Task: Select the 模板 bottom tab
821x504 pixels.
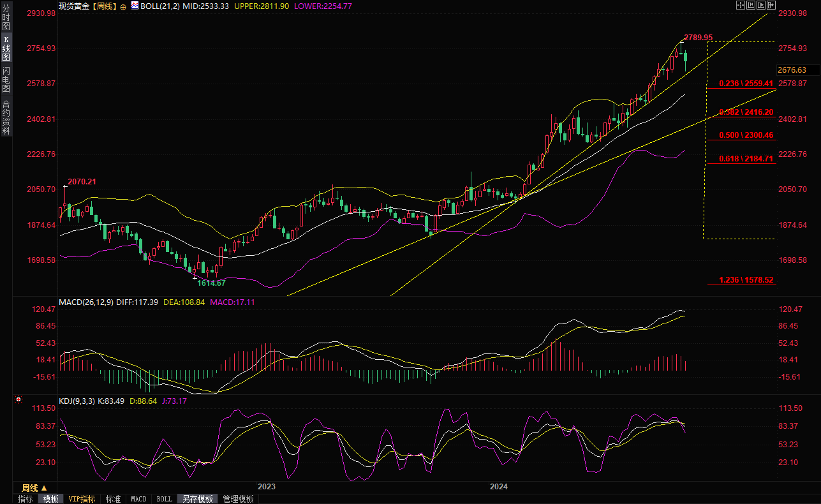Action: pos(50,499)
